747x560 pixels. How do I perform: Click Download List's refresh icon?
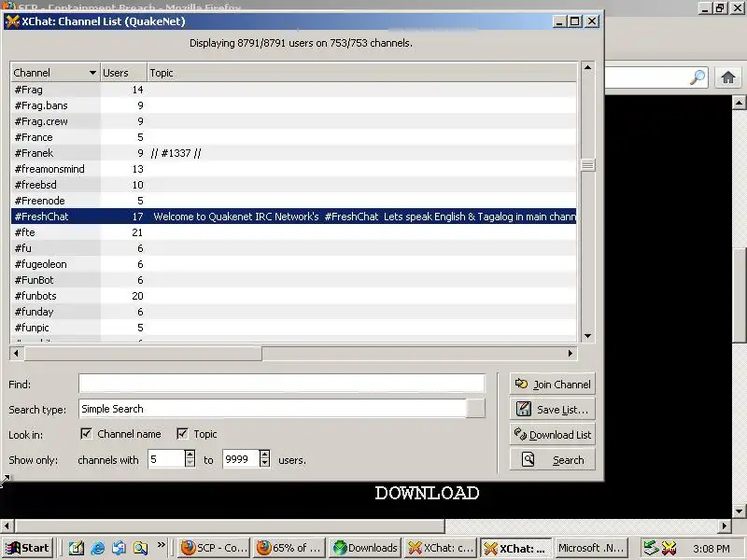coord(520,434)
